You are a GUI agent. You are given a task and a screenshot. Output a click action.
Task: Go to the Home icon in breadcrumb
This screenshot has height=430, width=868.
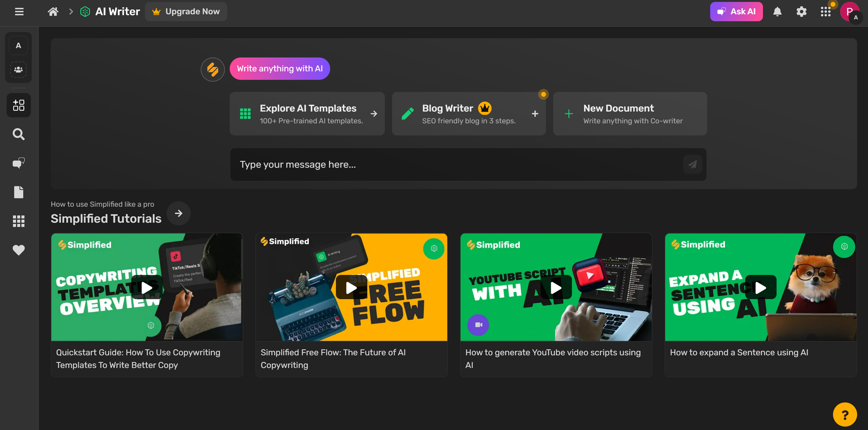(x=53, y=12)
